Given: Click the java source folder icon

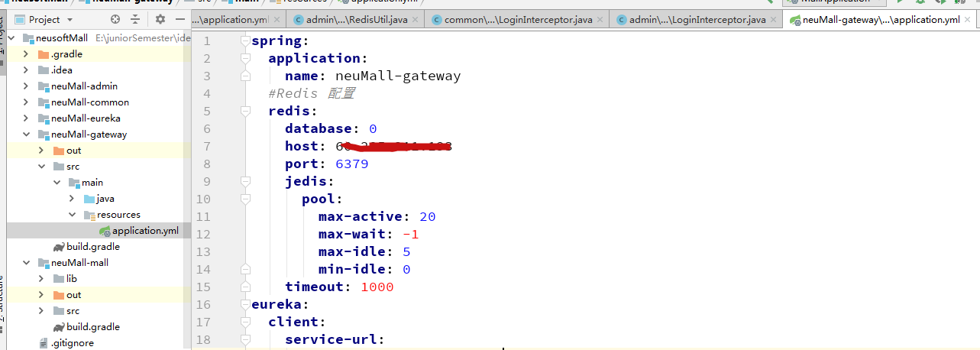Looking at the screenshot, I should point(89,199).
